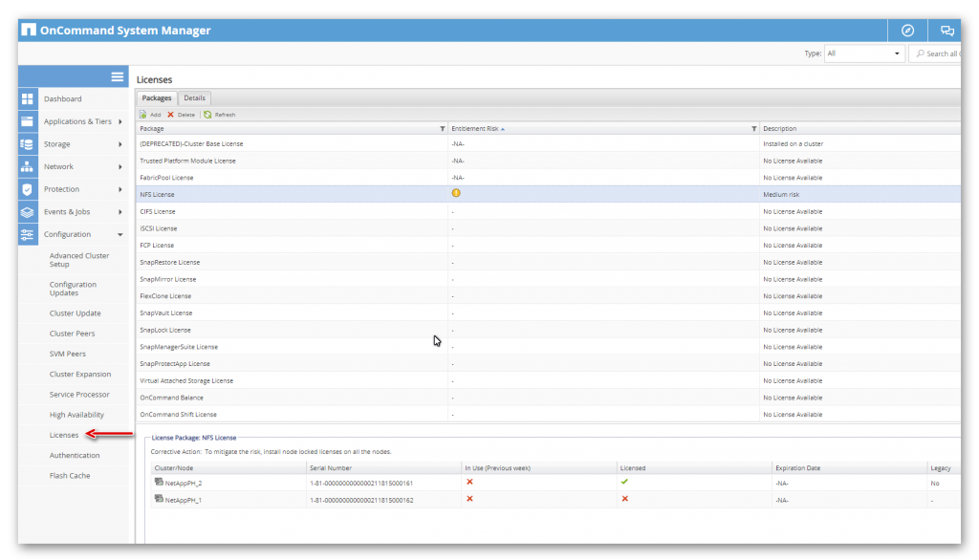Select the Dashboard icon in the sidebar
The width and height of the screenshot is (979, 560).
point(26,98)
